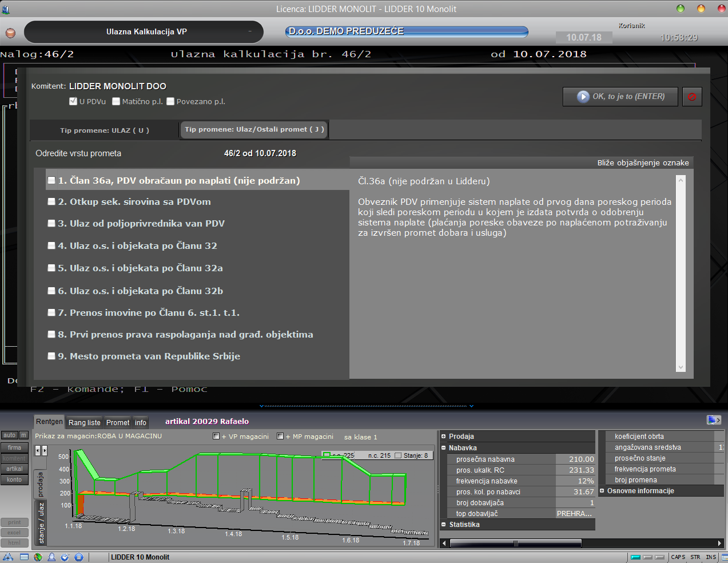Viewport: 728px width, 563px height.
Task: Click the pros. ukalk. RC value 231.33
Action: [575, 470]
